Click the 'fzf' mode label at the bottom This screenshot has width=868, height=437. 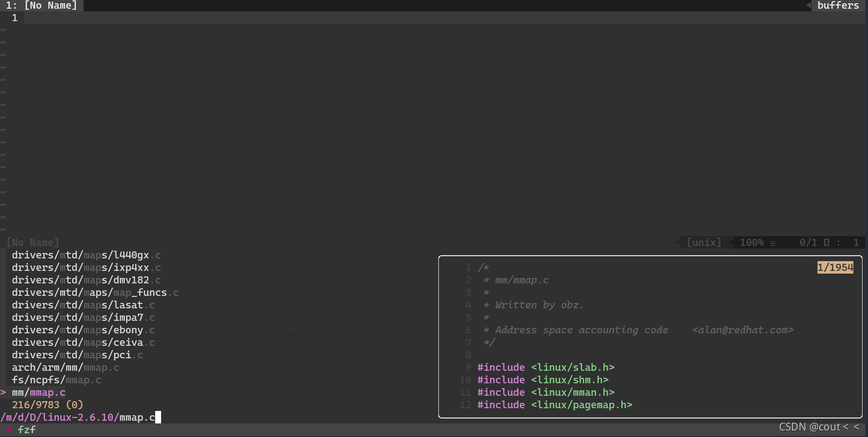(27, 430)
